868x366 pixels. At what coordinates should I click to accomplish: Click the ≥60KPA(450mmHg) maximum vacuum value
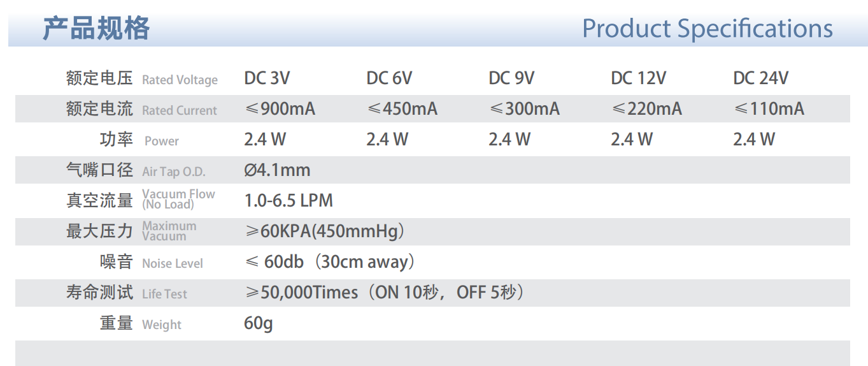(x=325, y=231)
